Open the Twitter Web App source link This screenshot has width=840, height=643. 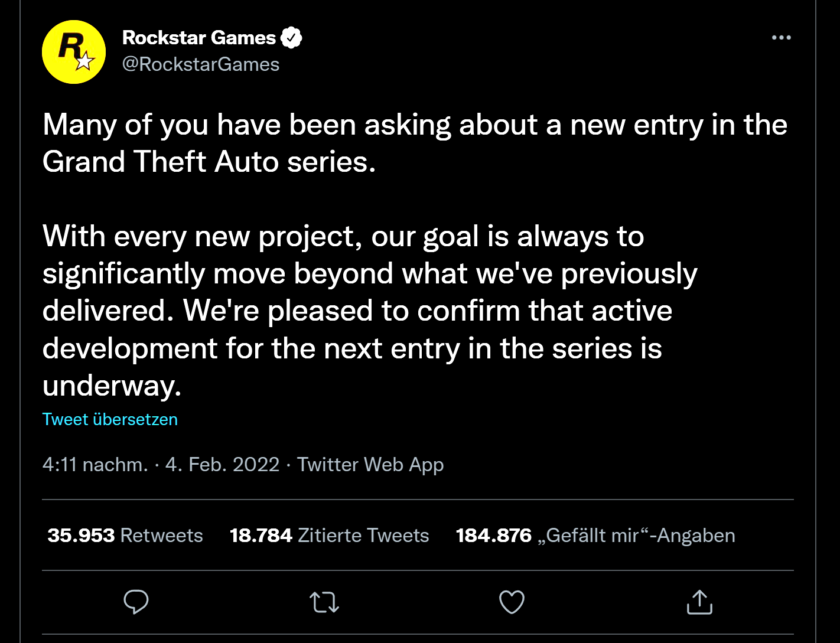(x=370, y=465)
